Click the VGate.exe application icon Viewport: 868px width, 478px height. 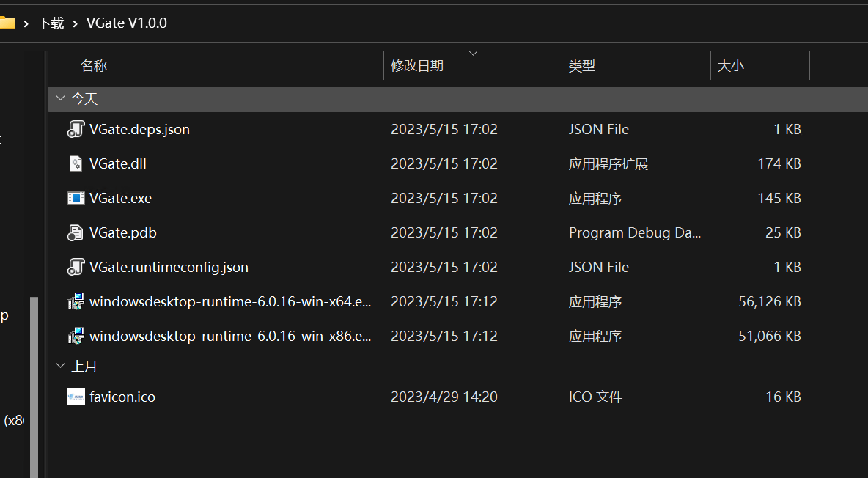[x=76, y=198]
